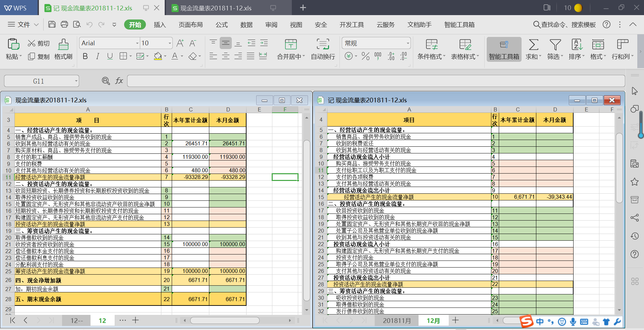Click the font color A button
Viewport: 644px width, 330px height.
tap(175, 56)
